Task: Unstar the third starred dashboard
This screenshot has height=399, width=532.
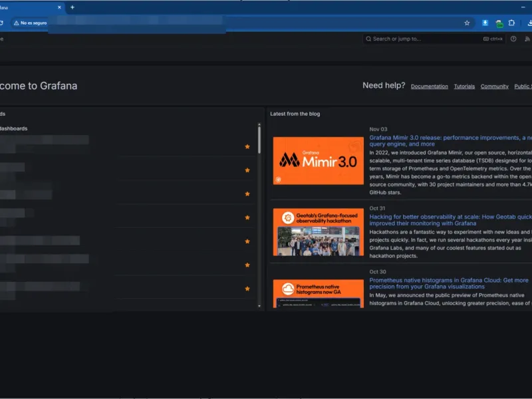Action: (x=247, y=194)
